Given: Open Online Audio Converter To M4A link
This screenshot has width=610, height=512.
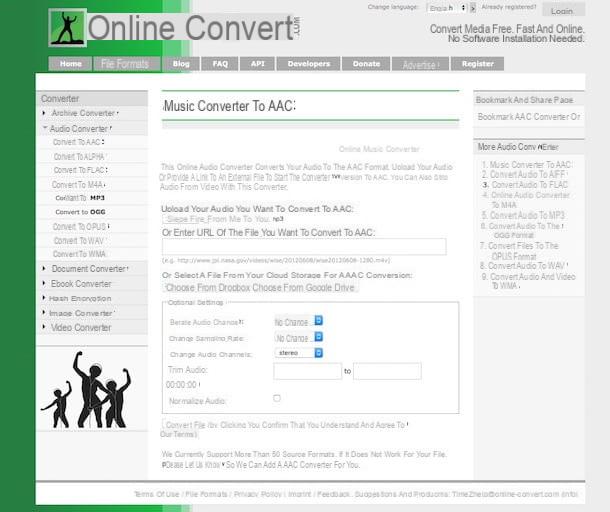Looking at the screenshot, I should [530, 200].
